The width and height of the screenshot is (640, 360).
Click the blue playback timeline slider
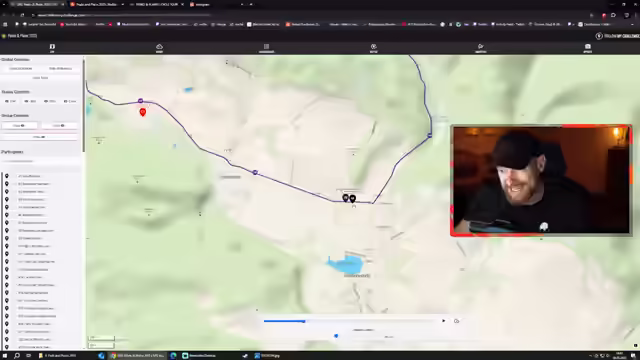(350, 321)
